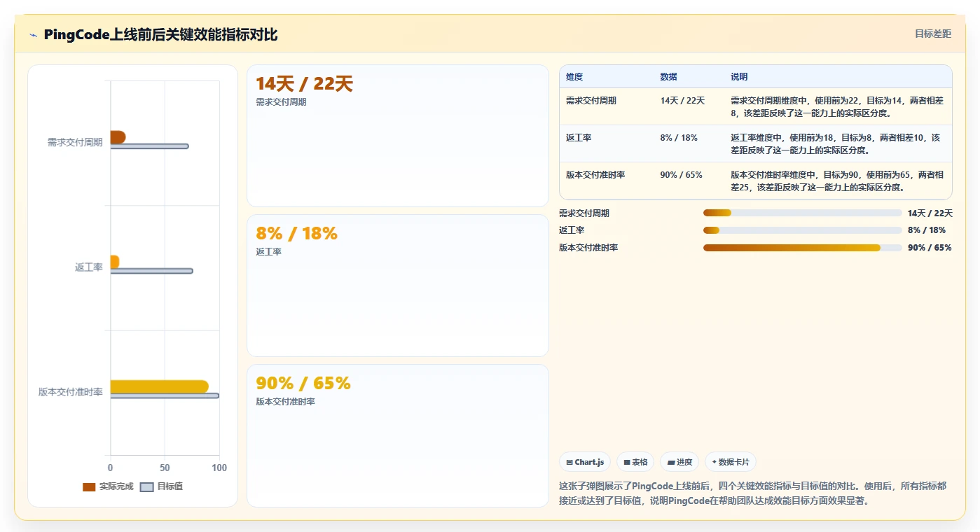Click the 需求交付周期 target bar in chart
Screen dimensions: 980x532
pyautogui.click(x=149, y=146)
